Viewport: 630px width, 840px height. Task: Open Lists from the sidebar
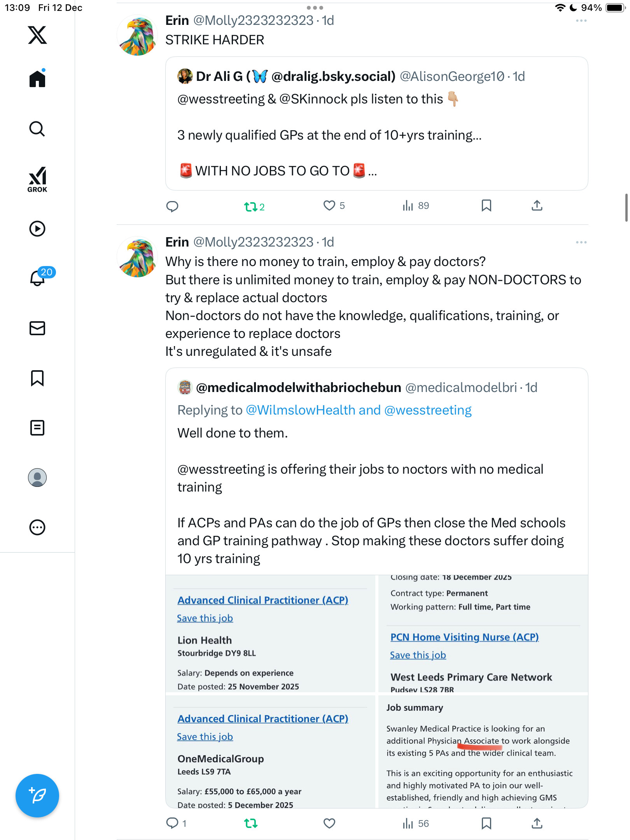coord(37,428)
